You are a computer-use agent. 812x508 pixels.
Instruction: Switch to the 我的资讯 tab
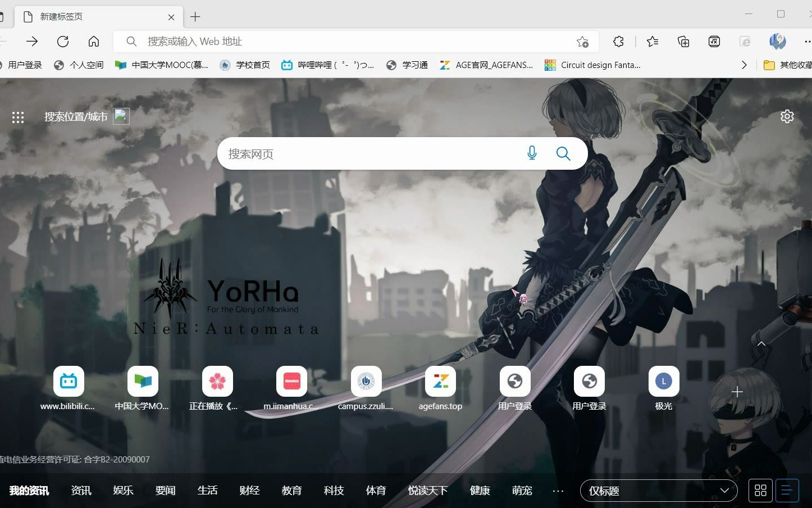click(x=29, y=490)
